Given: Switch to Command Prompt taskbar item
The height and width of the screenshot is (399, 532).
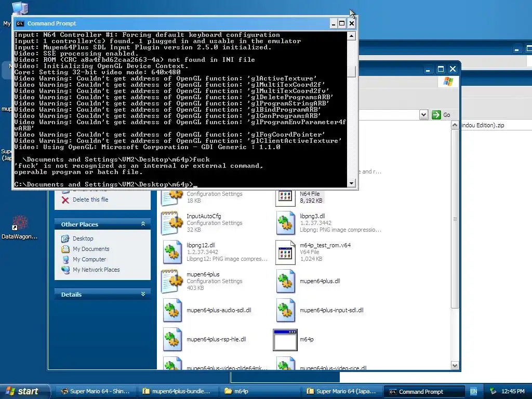Looking at the screenshot, I should pyautogui.click(x=424, y=392).
